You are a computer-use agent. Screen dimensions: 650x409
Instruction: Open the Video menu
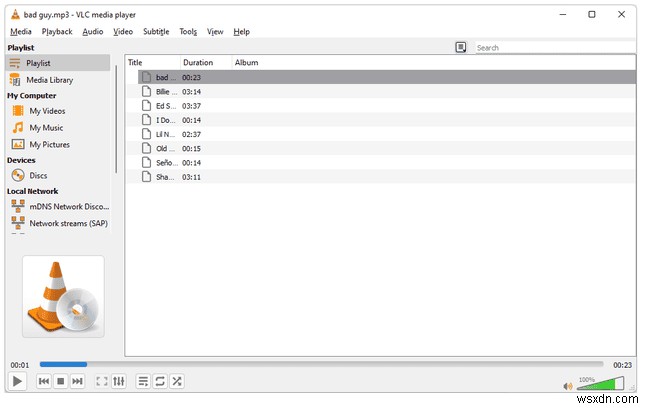(x=123, y=31)
